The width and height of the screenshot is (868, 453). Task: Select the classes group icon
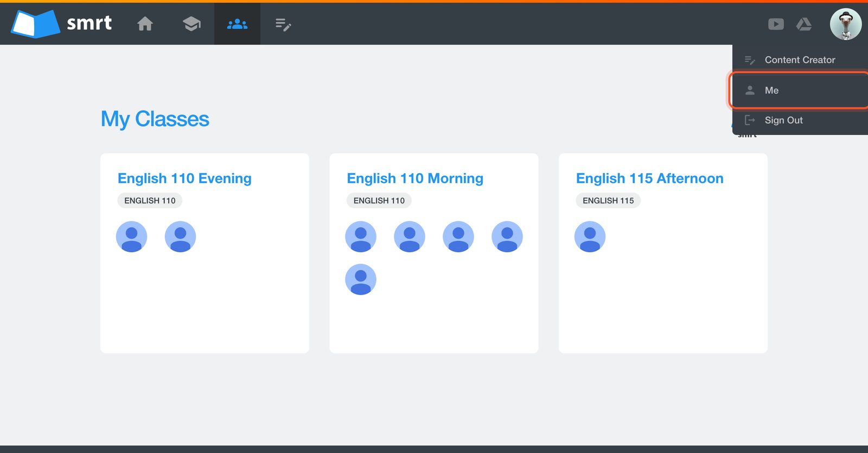pos(237,24)
